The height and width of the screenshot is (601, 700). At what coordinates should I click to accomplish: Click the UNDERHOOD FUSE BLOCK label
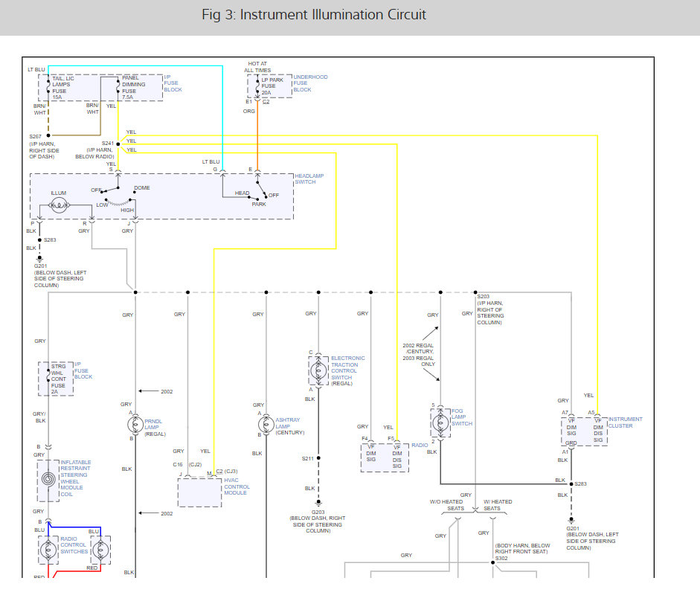tap(310, 83)
